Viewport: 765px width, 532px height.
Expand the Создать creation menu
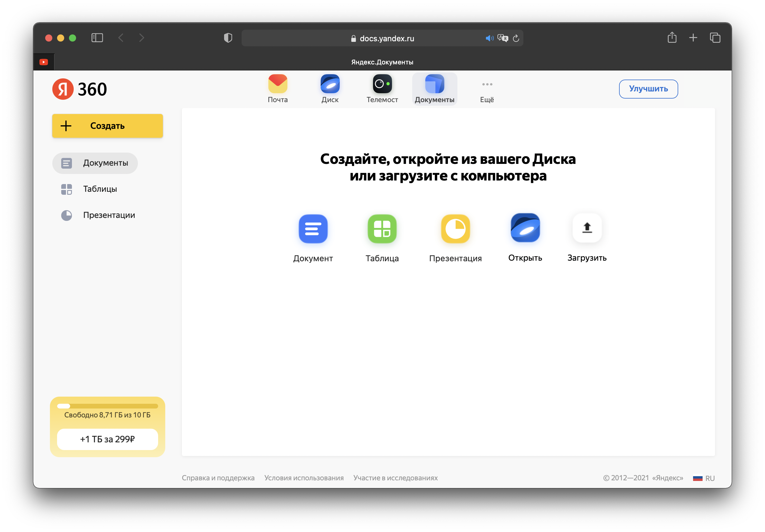(x=107, y=126)
